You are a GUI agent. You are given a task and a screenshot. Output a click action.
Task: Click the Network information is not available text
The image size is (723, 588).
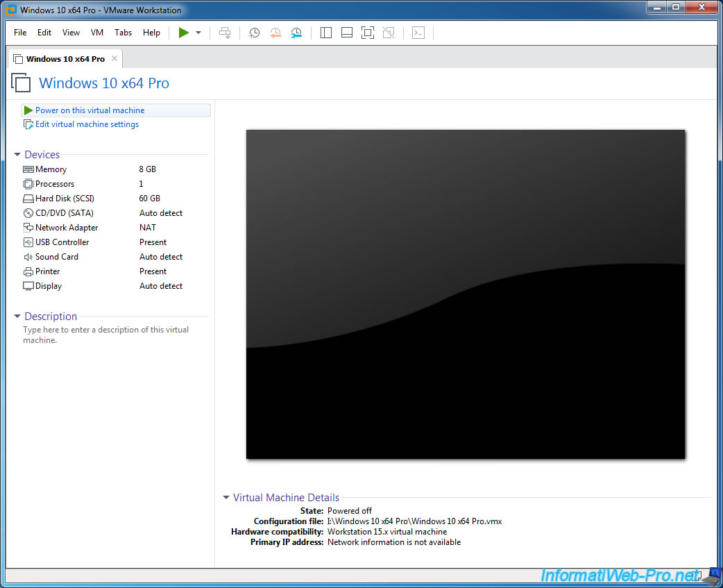pos(394,542)
